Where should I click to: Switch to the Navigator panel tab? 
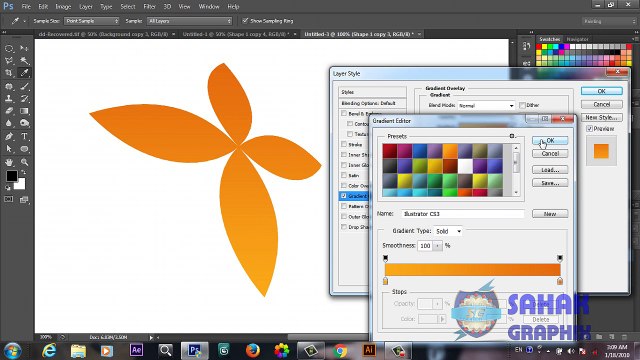578,39
